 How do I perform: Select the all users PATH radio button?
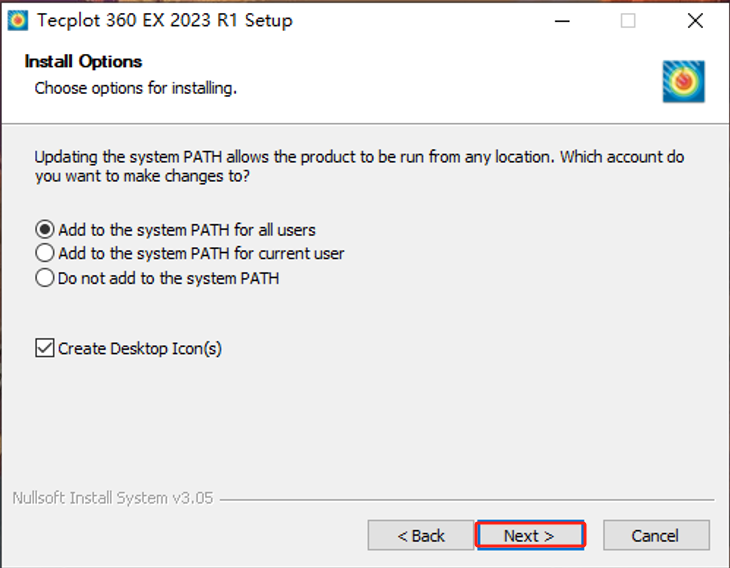[45, 230]
